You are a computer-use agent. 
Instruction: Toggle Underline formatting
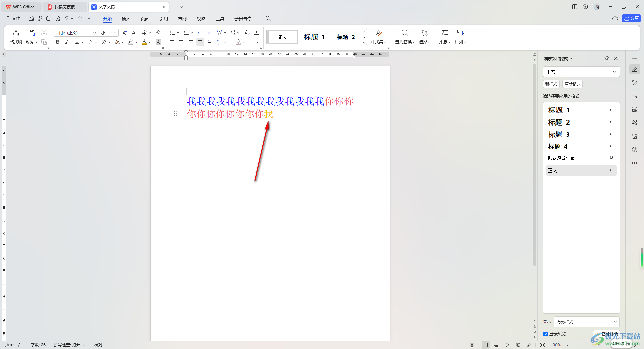click(x=77, y=42)
